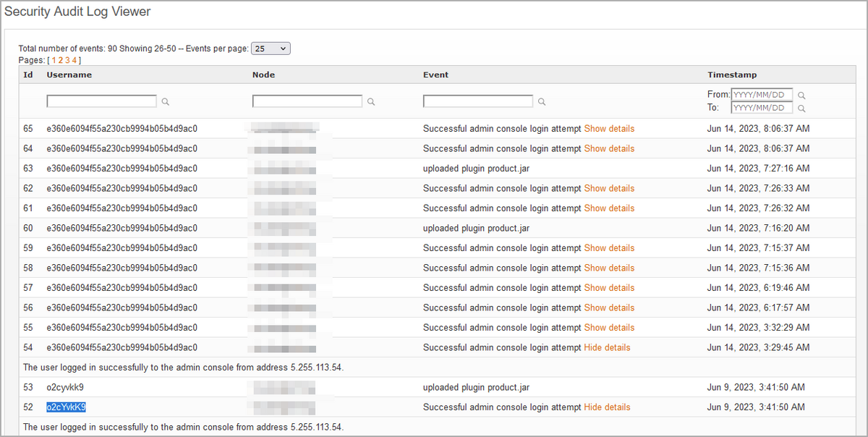Click the To date YYYY/MM/DD field
The height and width of the screenshot is (437, 868).
(761, 107)
